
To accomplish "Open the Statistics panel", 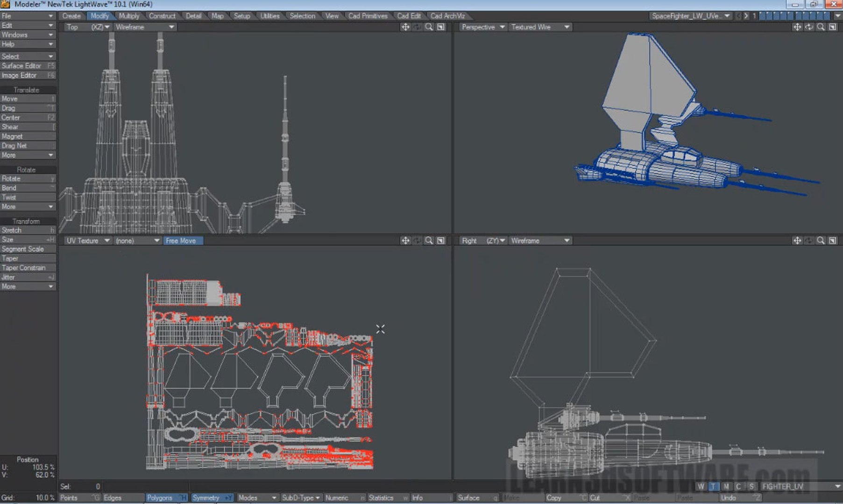I will click(x=388, y=498).
